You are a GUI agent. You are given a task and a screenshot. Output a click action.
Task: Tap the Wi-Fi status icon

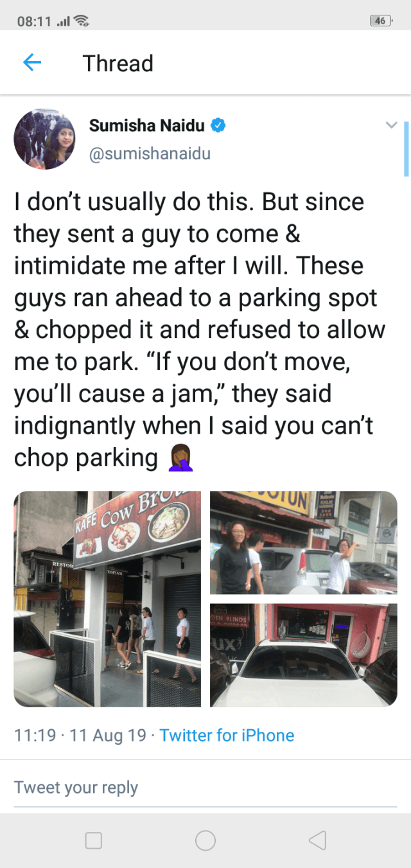[82, 21]
